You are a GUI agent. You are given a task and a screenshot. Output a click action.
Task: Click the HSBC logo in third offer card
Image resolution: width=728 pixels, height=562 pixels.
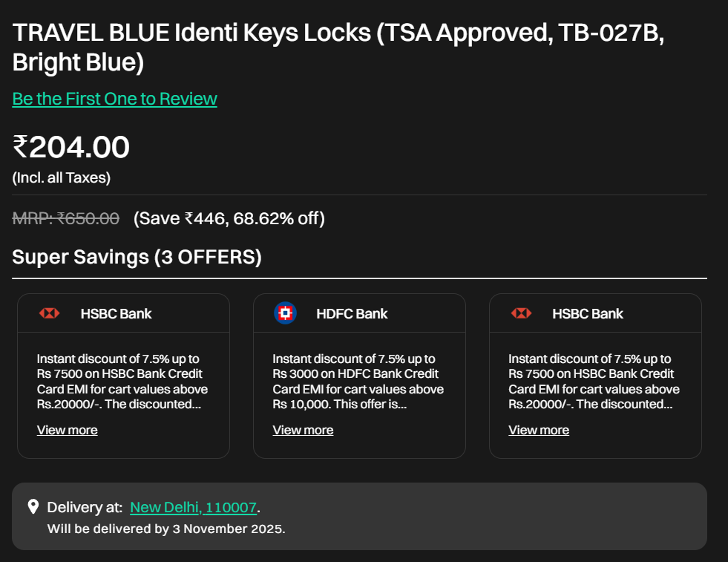(521, 313)
